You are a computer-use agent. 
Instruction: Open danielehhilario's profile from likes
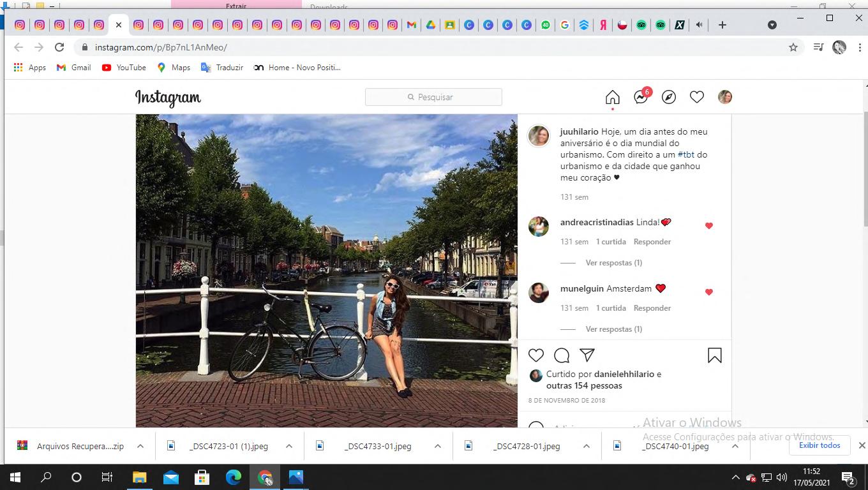click(x=624, y=374)
